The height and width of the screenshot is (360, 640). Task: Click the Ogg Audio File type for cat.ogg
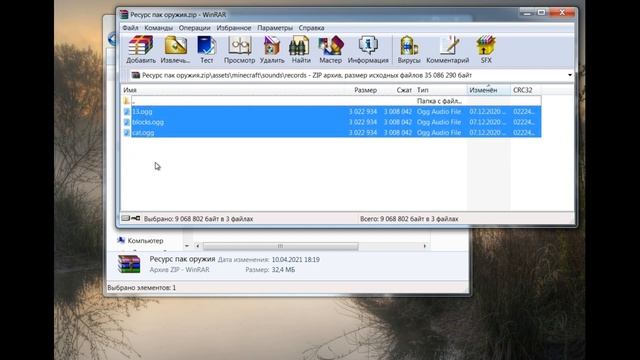point(439,133)
